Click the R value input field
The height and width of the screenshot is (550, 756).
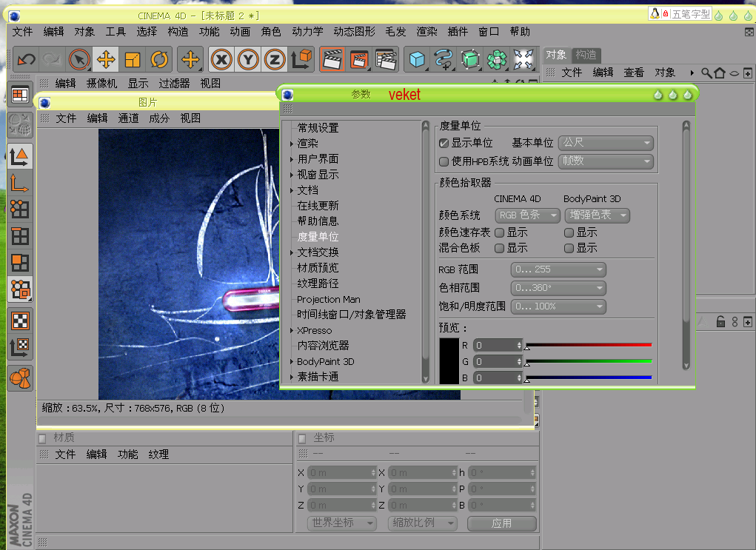[x=498, y=345]
